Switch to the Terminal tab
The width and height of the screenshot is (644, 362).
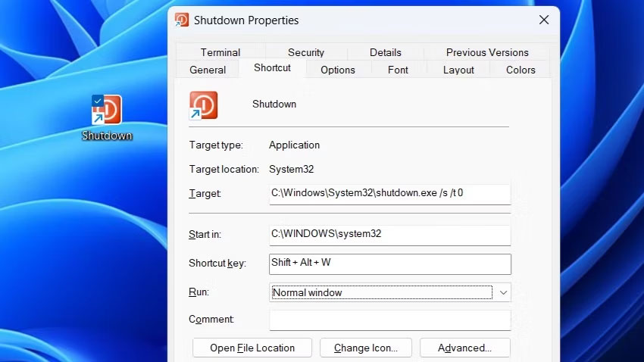[220, 52]
